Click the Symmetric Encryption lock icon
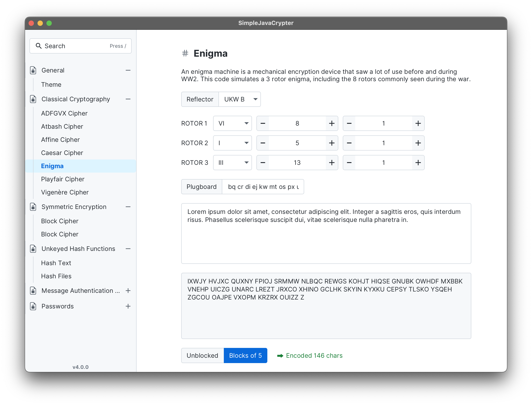The height and width of the screenshot is (405, 532). tap(33, 207)
